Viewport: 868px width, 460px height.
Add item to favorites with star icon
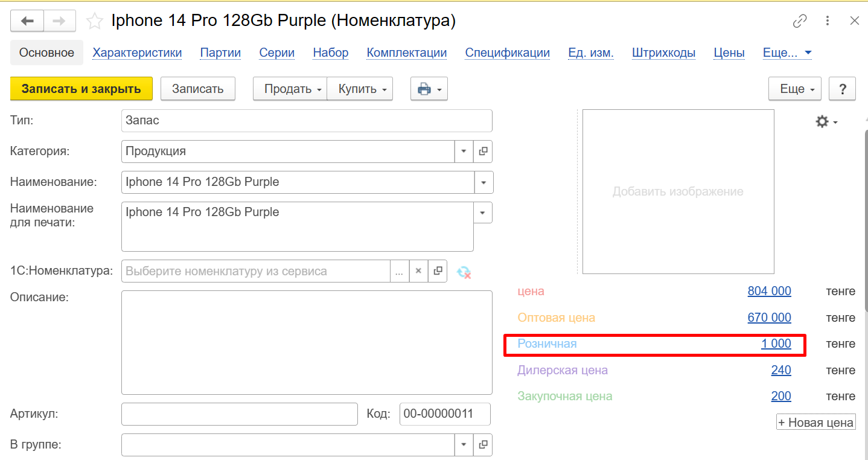[x=94, y=22]
